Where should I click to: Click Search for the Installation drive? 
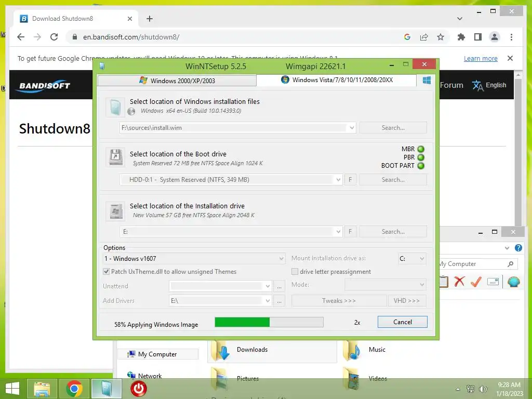coord(393,231)
